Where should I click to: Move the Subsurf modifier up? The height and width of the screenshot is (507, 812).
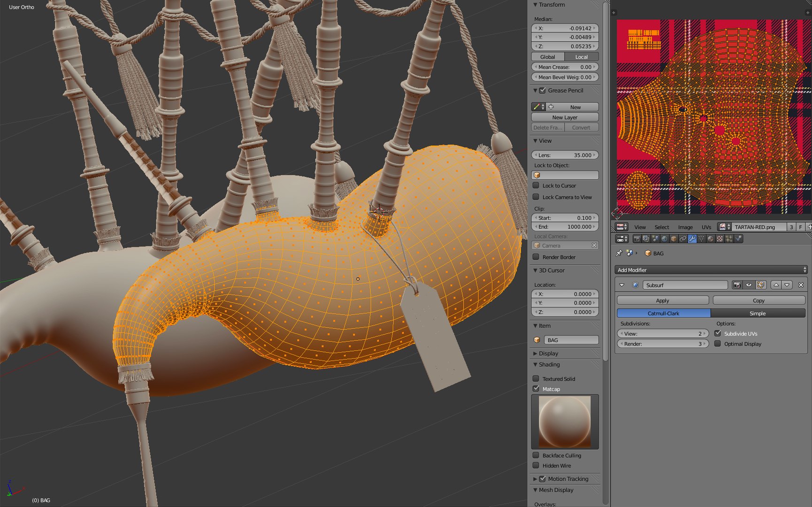(776, 285)
